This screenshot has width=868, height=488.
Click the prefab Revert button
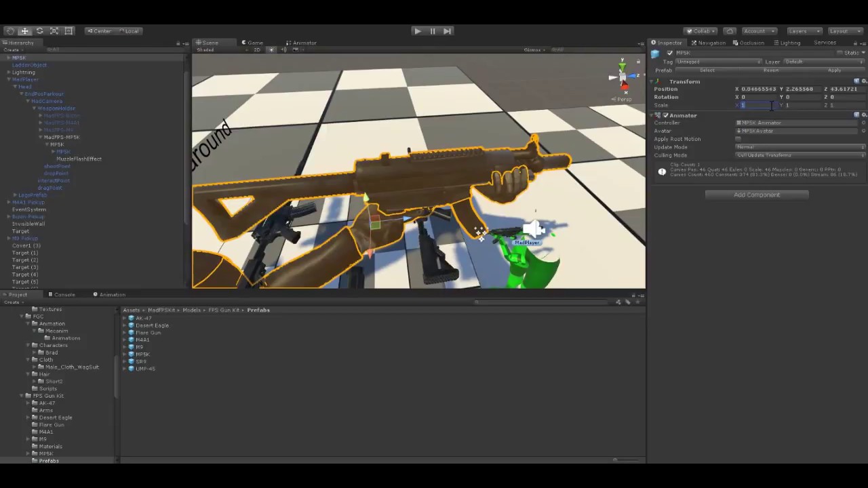tap(771, 70)
